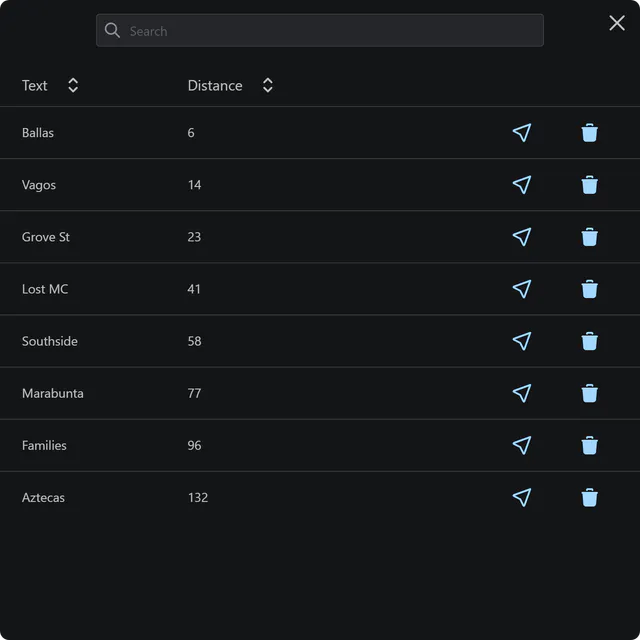Click distance value 6
The width and height of the screenshot is (640, 640).
pos(191,133)
